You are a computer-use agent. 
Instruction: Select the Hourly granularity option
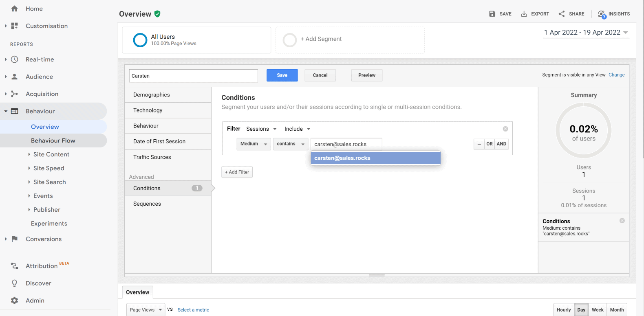point(563,309)
